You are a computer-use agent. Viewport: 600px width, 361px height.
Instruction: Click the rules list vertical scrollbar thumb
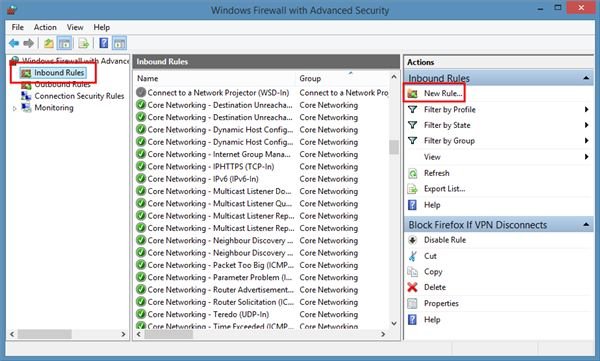pos(394,147)
